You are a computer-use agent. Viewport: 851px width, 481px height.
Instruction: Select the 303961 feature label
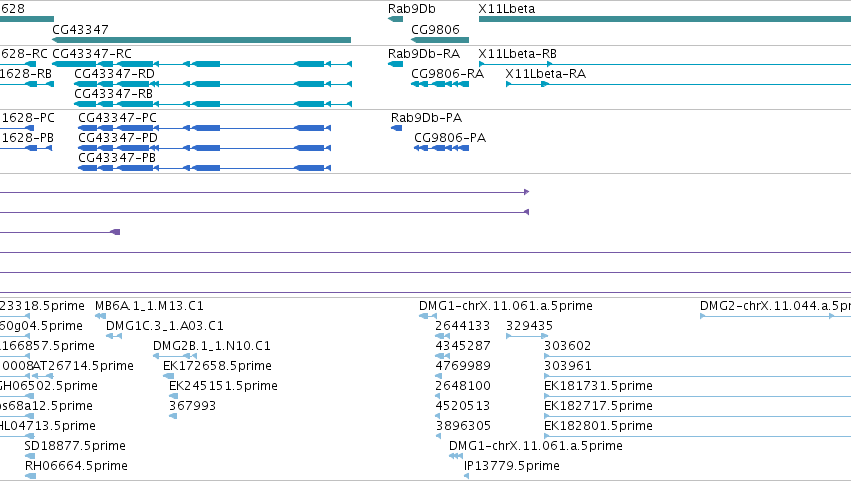pos(568,366)
